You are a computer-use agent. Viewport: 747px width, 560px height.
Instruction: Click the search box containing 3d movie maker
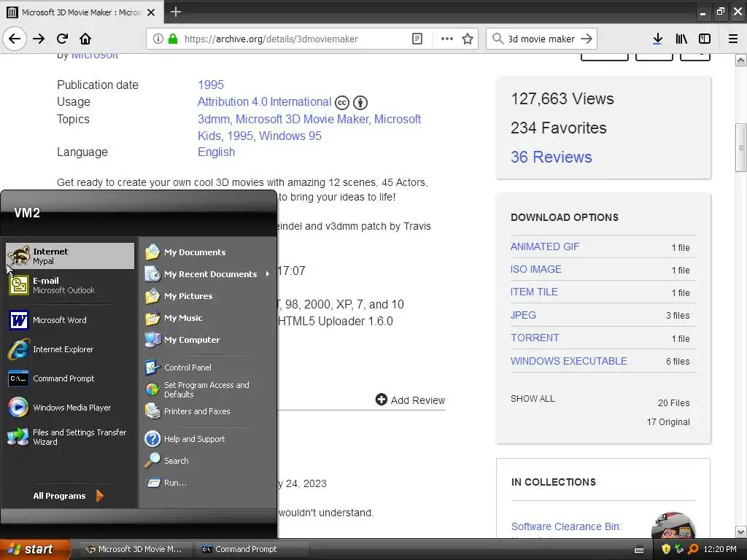541,39
